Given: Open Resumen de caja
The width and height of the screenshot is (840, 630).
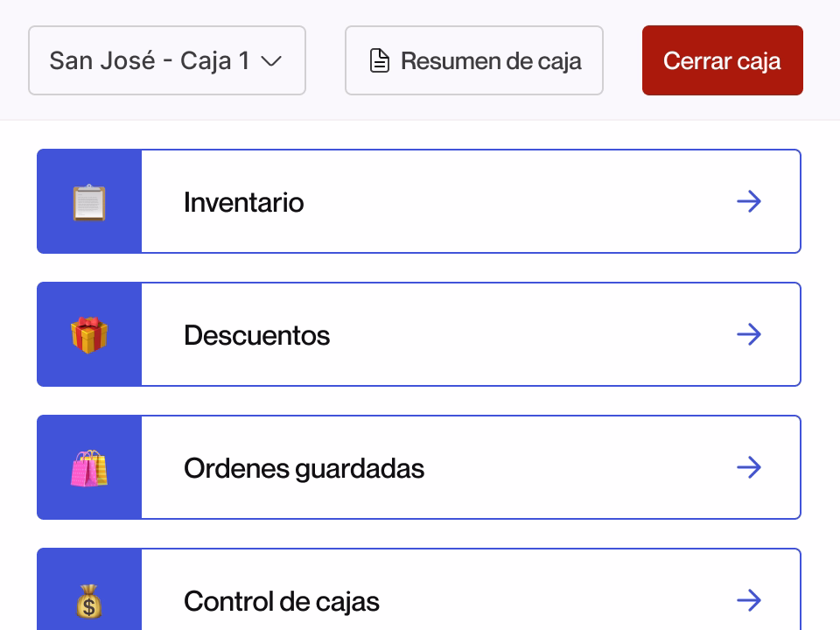Looking at the screenshot, I should pos(474,60).
